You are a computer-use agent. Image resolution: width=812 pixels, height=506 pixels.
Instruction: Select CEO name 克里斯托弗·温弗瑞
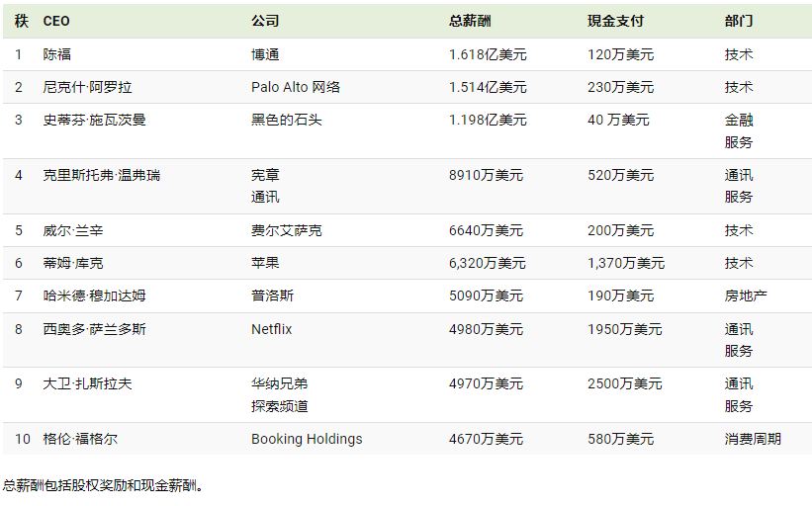102,175
